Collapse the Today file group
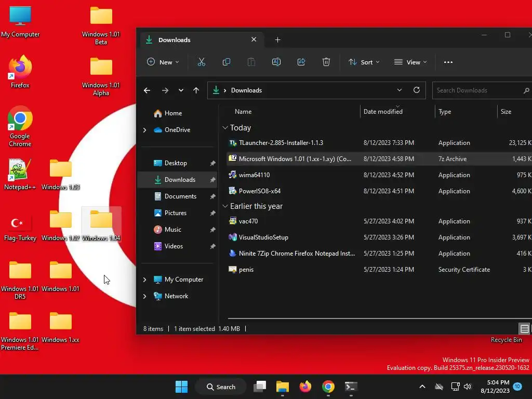532x399 pixels. click(x=225, y=128)
